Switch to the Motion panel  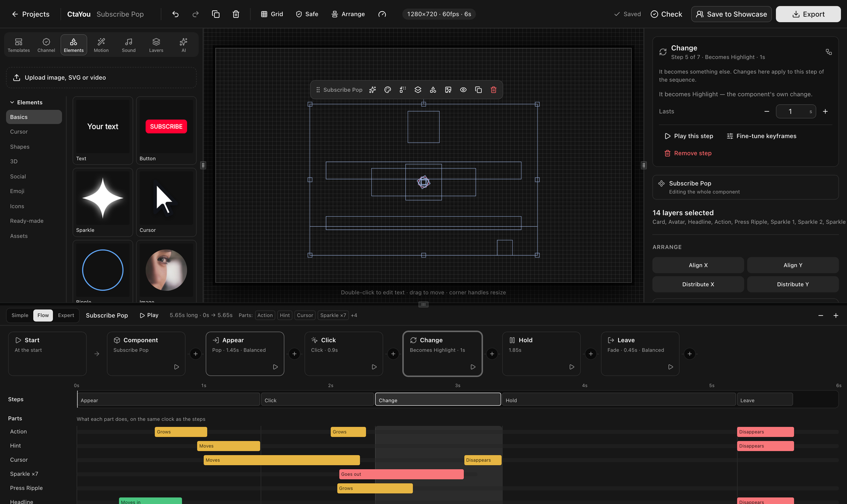pos(101,45)
